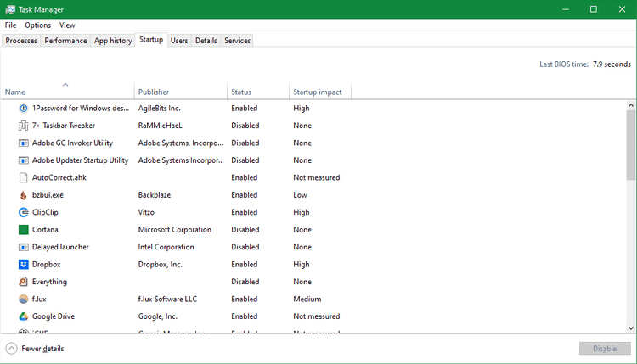The height and width of the screenshot is (364, 637).
Task: Select the AutoCorrect.ahk name text
Action: pyautogui.click(x=59, y=177)
